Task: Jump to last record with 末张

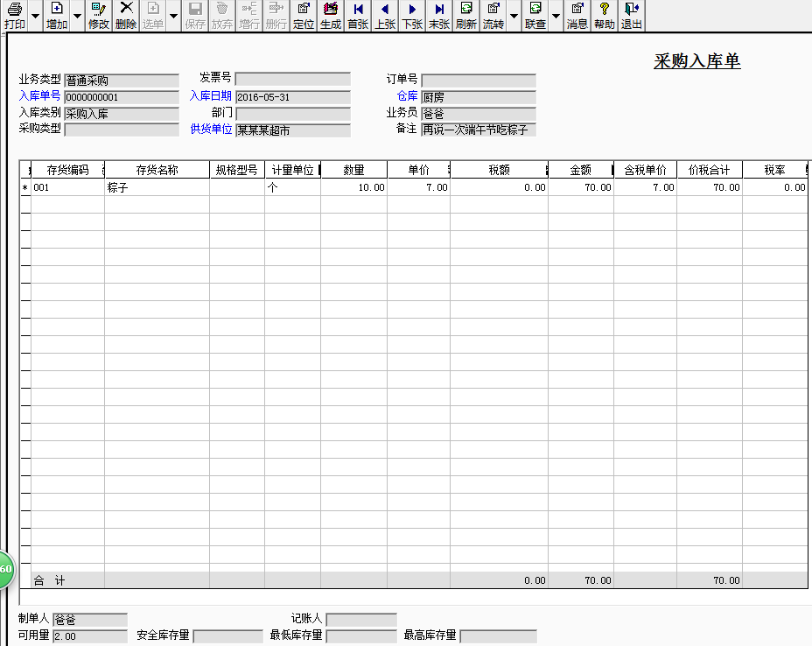Action: click(x=439, y=16)
